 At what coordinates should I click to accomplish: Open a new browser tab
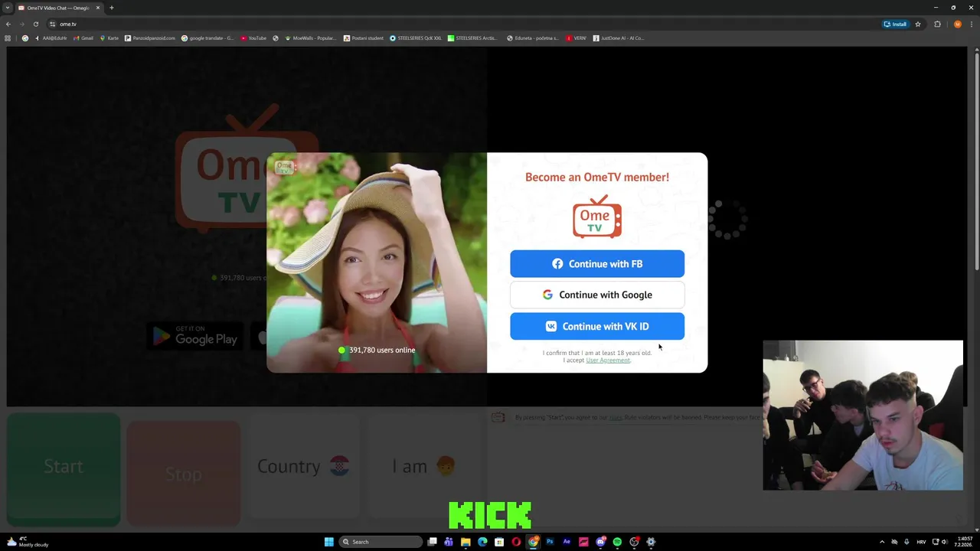point(111,8)
